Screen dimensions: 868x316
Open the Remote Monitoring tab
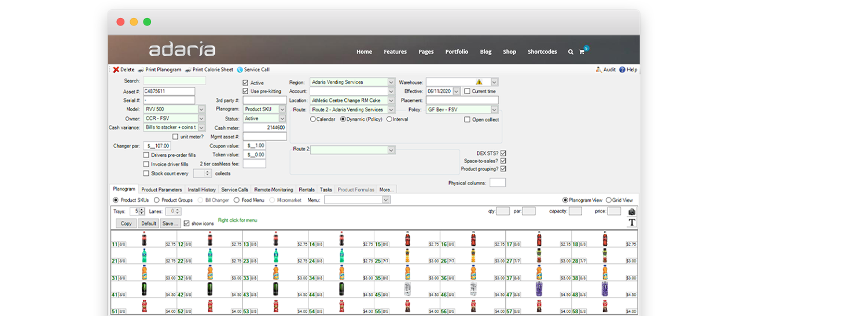click(x=273, y=190)
